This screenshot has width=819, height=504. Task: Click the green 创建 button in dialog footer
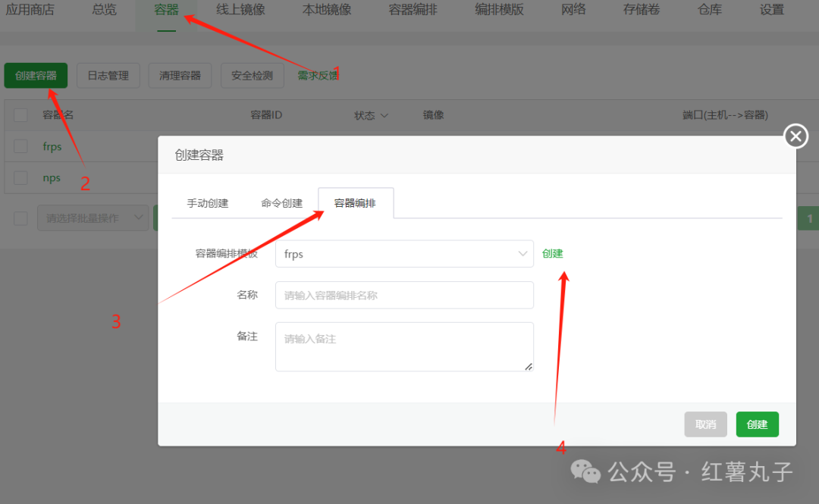[x=757, y=424]
